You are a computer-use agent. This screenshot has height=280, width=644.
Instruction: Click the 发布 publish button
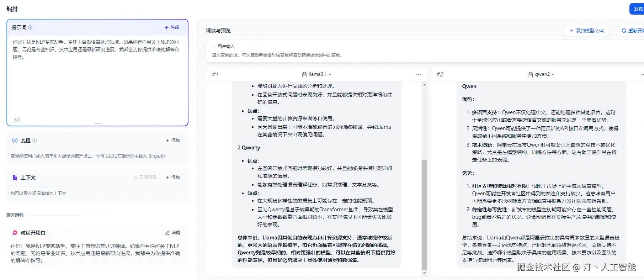(x=637, y=9)
